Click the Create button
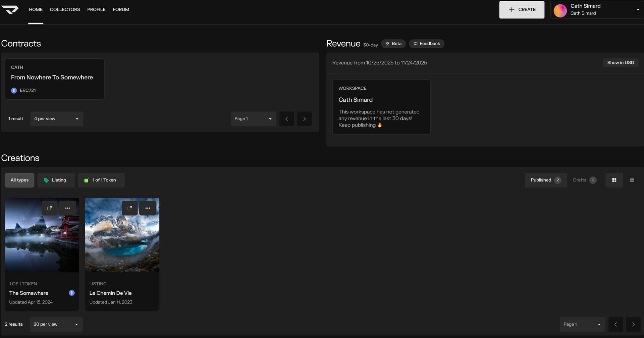 pyautogui.click(x=522, y=10)
